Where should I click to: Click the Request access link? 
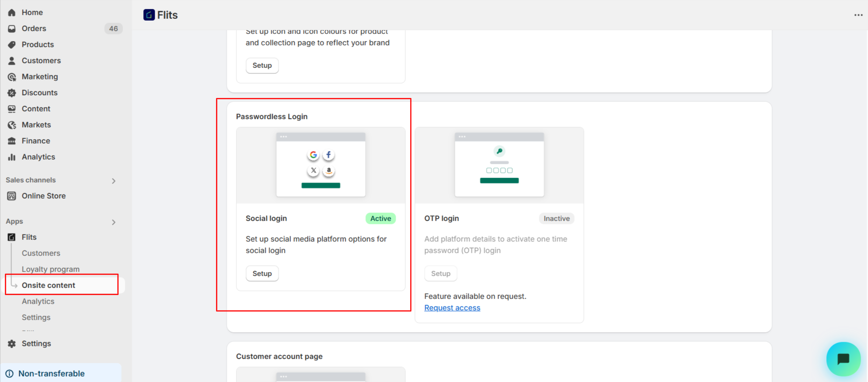coord(452,308)
